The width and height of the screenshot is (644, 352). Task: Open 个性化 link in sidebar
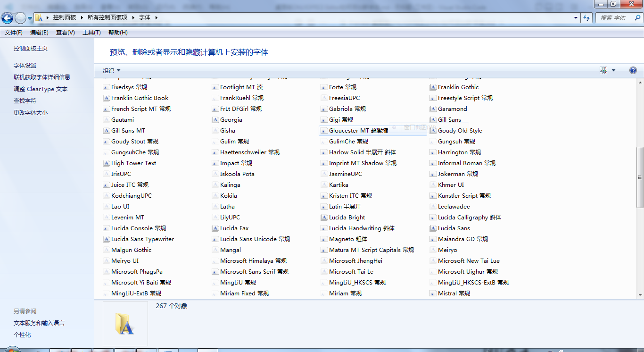point(22,335)
